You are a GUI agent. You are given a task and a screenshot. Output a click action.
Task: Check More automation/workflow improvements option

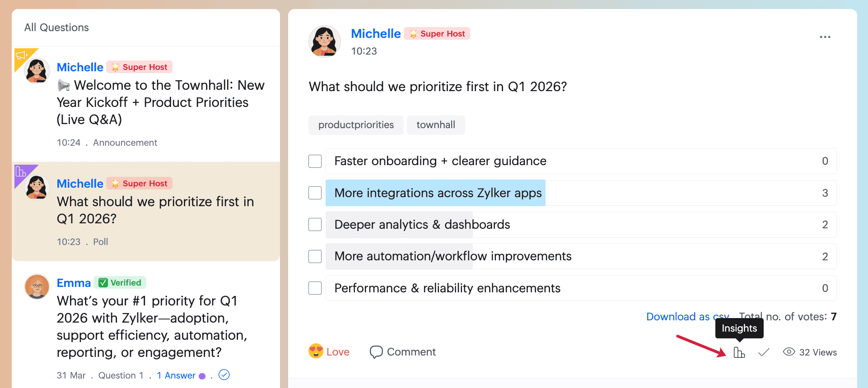tap(315, 256)
